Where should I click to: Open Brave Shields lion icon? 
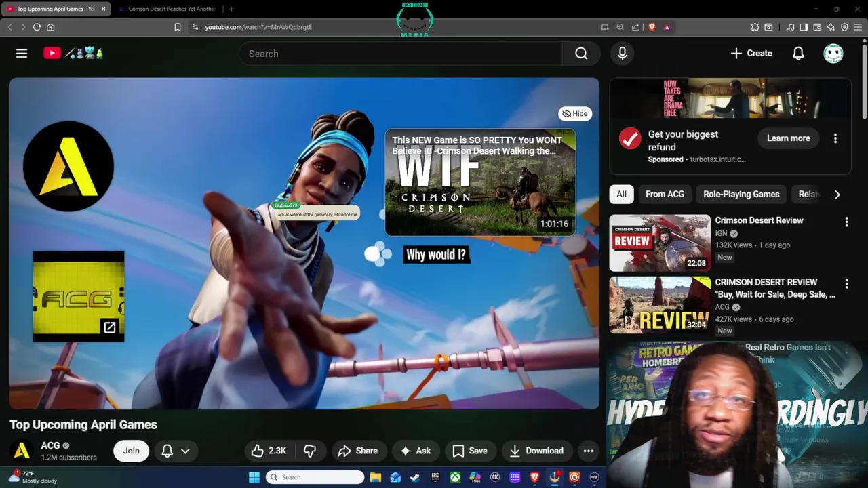click(x=652, y=27)
